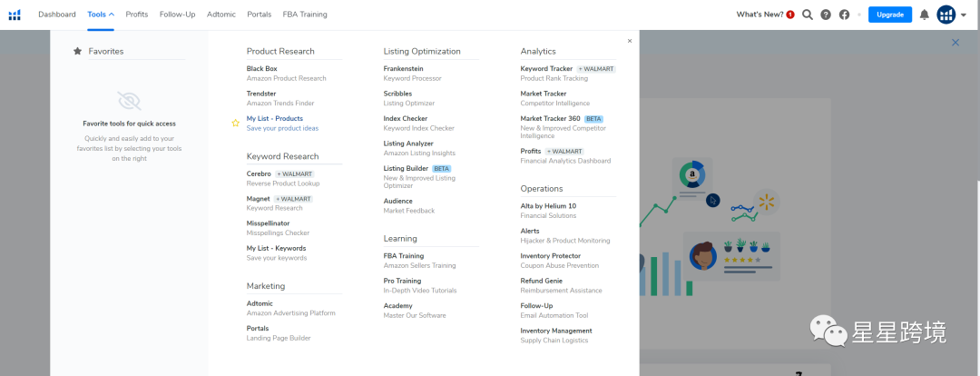
Task: Open the search magnifier icon
Action: tap(808, 15)
